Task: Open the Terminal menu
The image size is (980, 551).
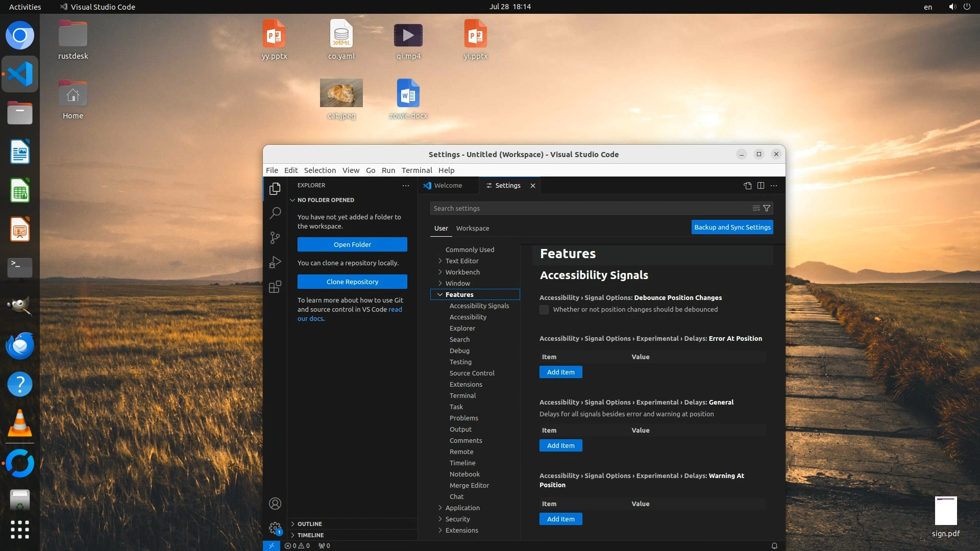Action: click(x=416, y=170)
